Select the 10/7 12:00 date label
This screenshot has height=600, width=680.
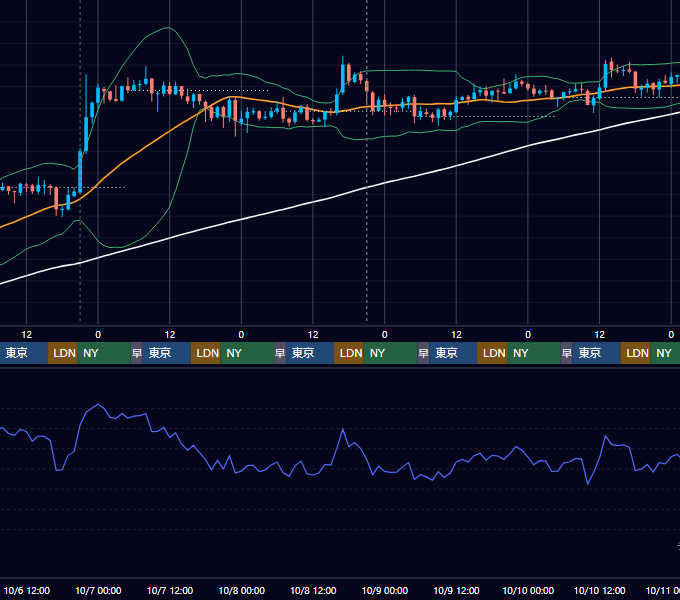pos(170,590)
